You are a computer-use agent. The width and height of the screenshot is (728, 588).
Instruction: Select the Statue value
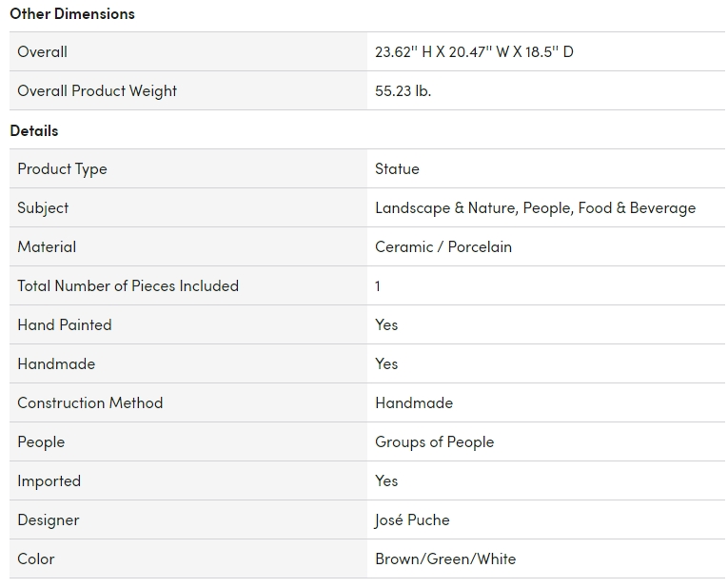click(397, 168)
